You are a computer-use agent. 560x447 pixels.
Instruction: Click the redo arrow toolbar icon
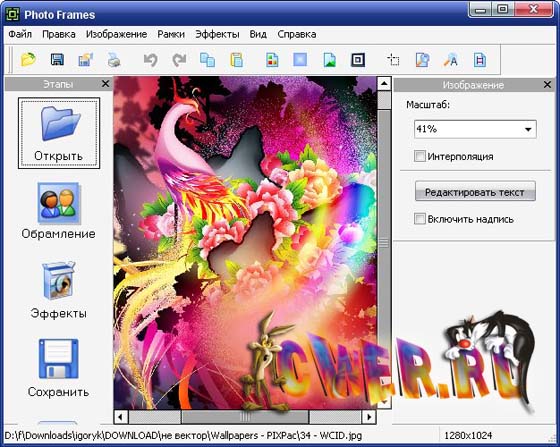click(x=179, y=59)
